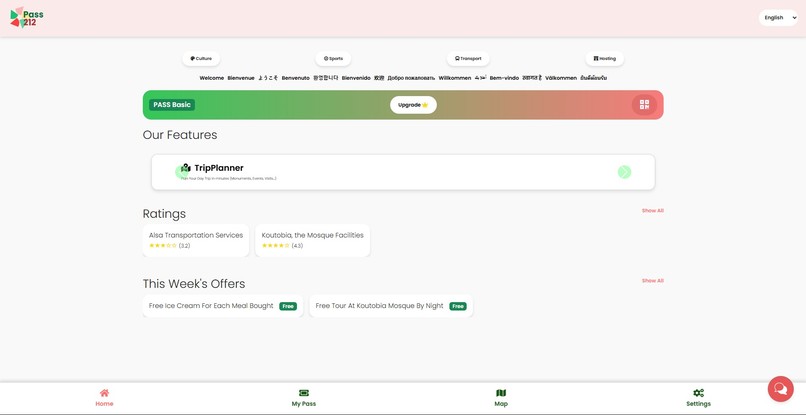Go to the Home tab
This screenshot has width=806, height=415.
tap(104, 398)
